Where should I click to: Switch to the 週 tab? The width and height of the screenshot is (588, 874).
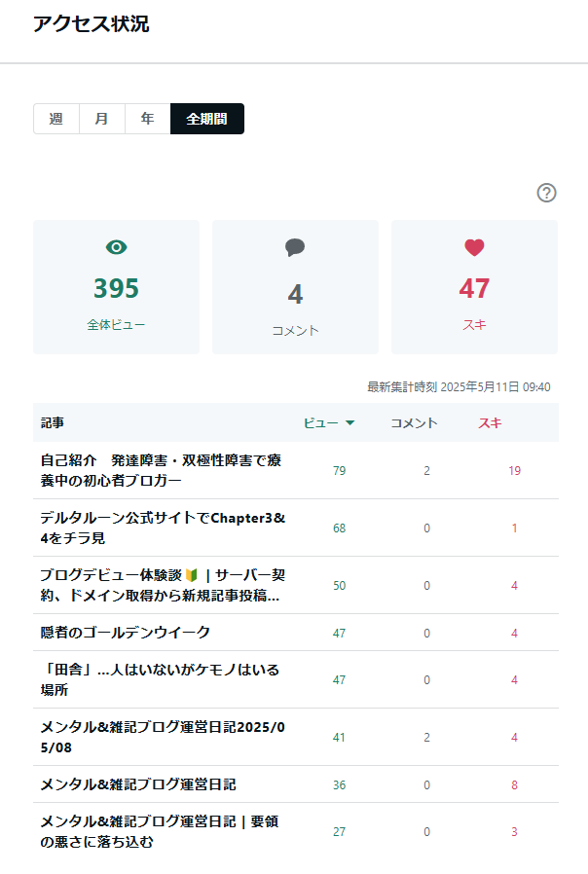pyautogui.click(x=56, y=119)
